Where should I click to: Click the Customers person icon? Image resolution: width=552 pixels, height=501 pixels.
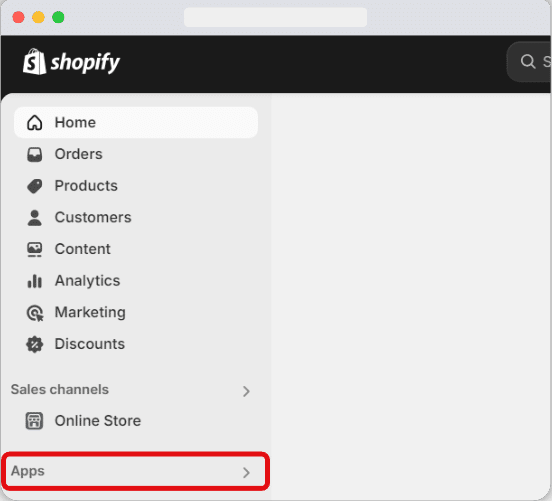(34, 218)
